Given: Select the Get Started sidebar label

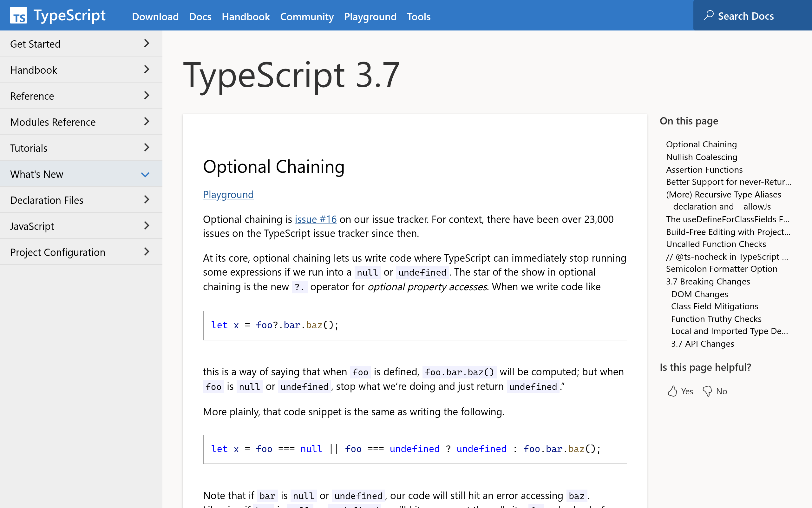Looking at the screenshot, I should [35, 44].
